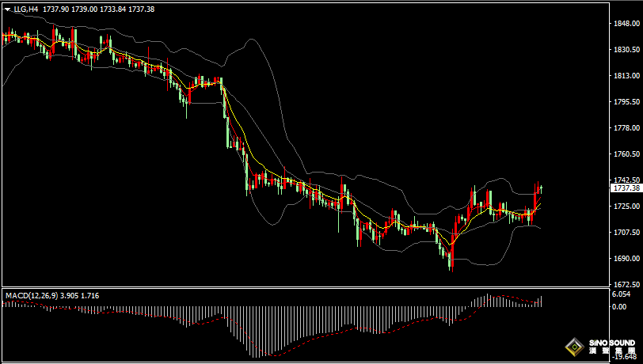
Task: Select the open price value 1737.90
Action: pyautogui.click(x=55, y=9)
